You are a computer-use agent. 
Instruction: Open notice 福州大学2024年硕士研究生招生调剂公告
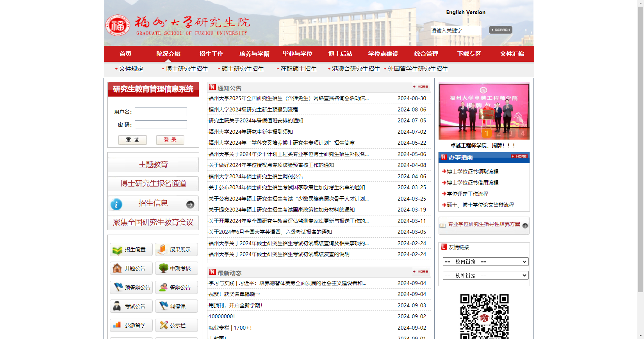point(256,176)
